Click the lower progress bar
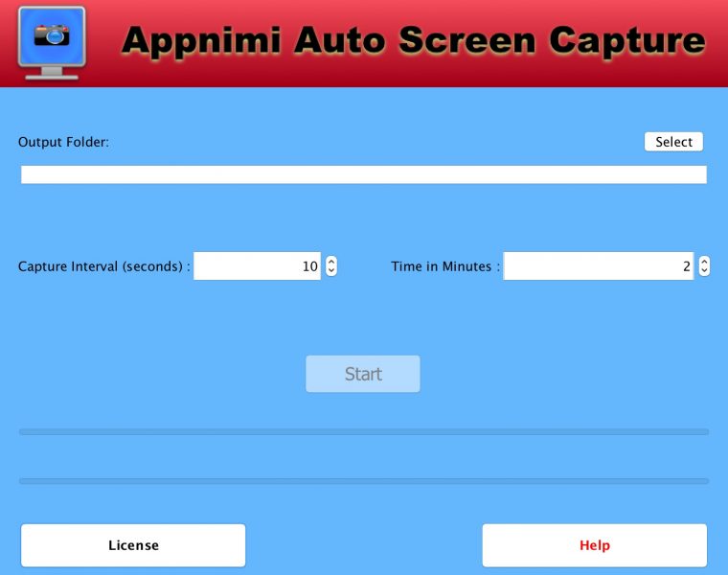This screenshot has height=575, width=728. pos(364,481)
